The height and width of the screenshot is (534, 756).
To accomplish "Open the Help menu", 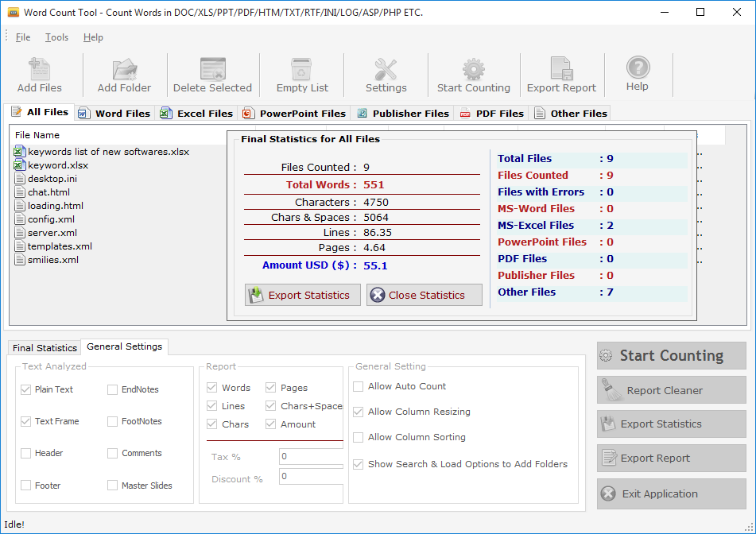I will pos(93,37).
